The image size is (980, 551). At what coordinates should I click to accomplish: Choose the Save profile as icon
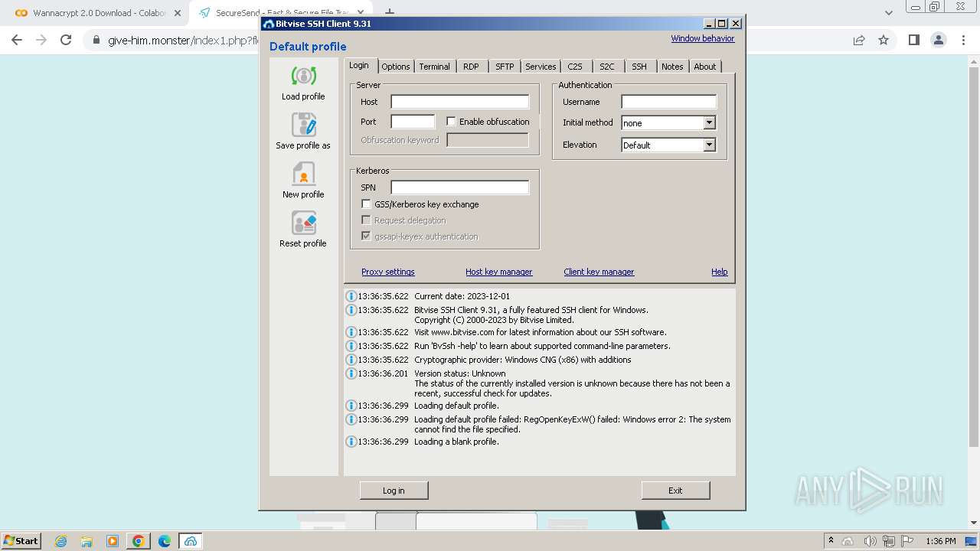coord(303,125)
